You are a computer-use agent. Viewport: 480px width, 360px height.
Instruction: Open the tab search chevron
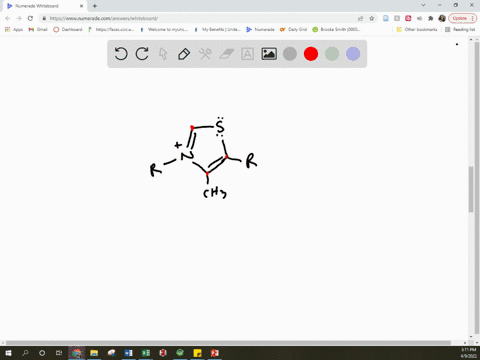423,5
